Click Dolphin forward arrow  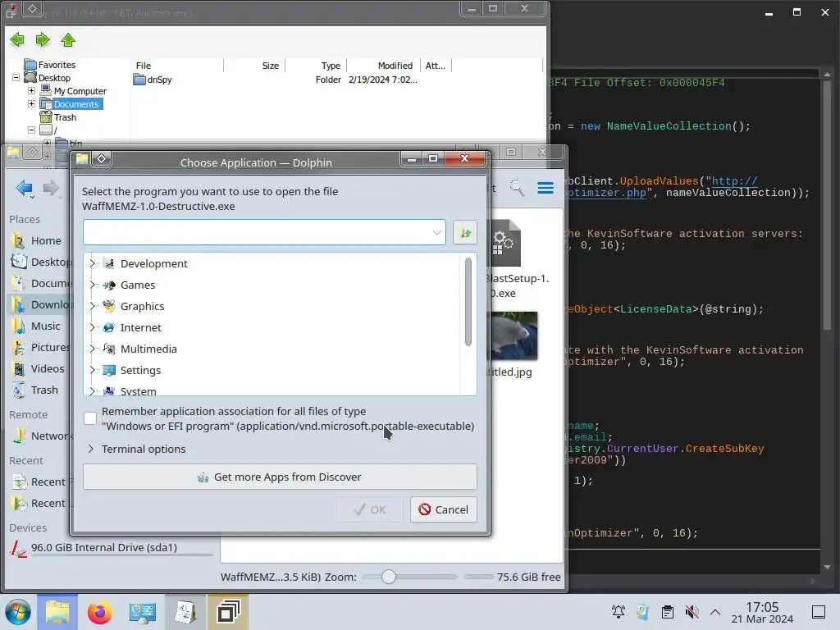tap(52, 188)
